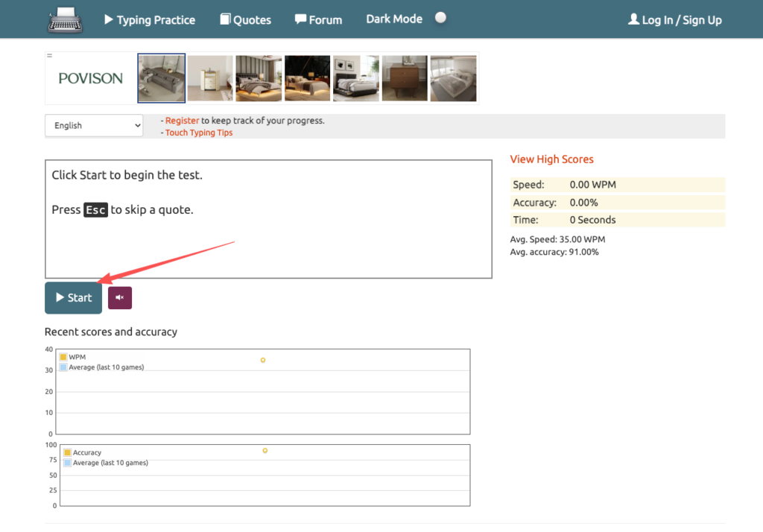Image resolution: width=763 pixels, height=532 pixels.
Task: Click the Register link
Action: pos(182,120)
